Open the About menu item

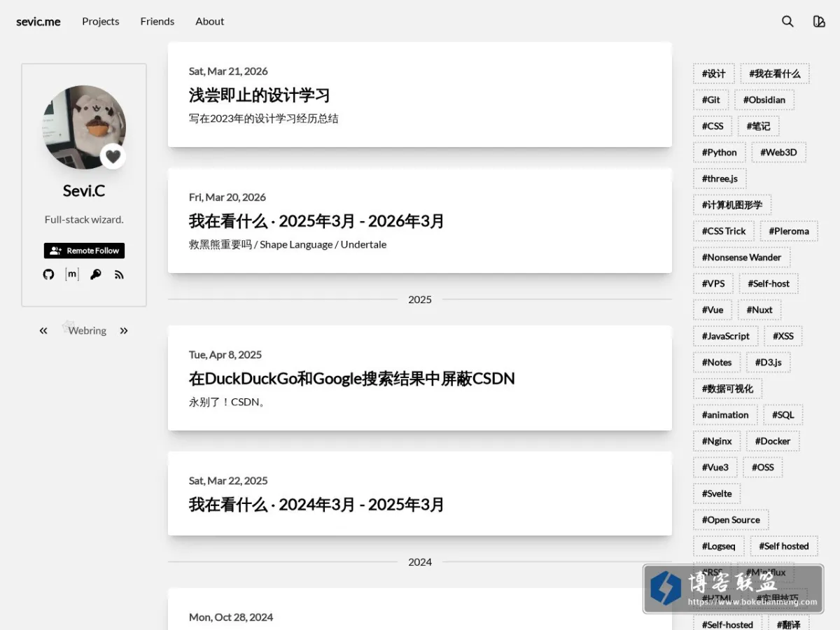point(210,22)
